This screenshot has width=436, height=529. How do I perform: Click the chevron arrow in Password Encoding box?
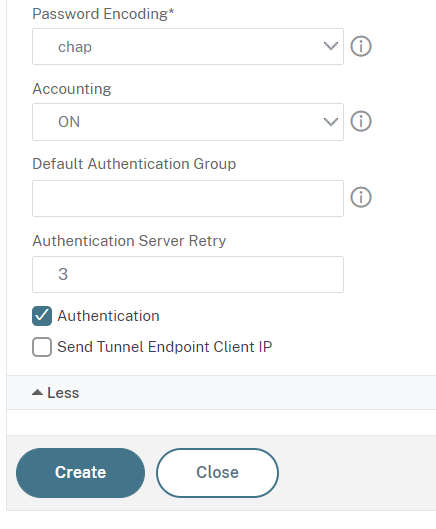click(330, 46)
